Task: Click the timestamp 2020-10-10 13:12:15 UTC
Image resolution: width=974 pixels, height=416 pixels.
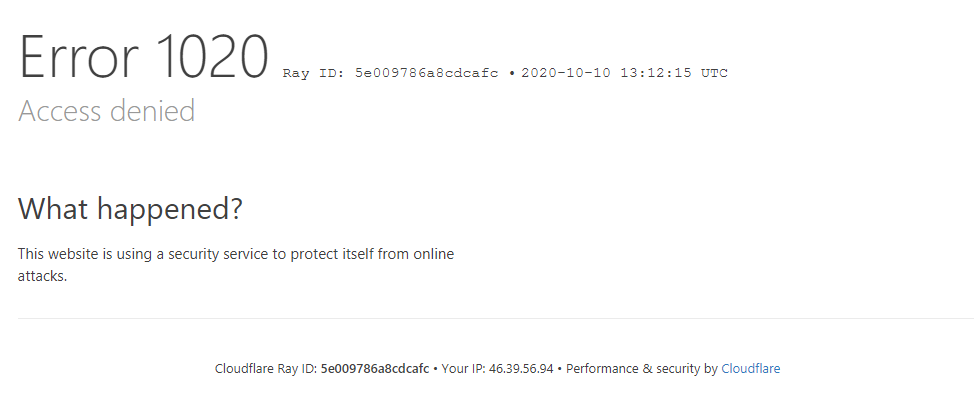Action: [624, 73]
